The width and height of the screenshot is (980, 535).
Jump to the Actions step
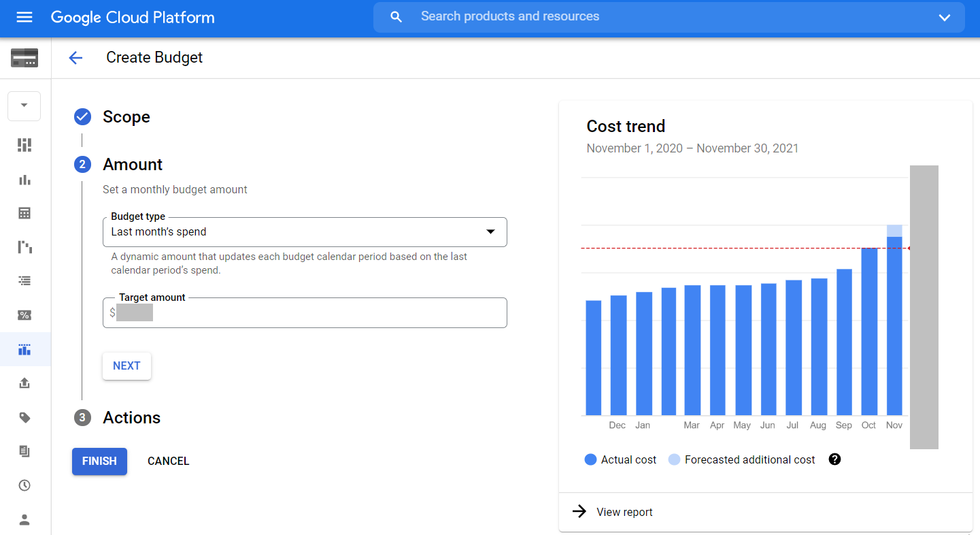(x=131, y=418)
